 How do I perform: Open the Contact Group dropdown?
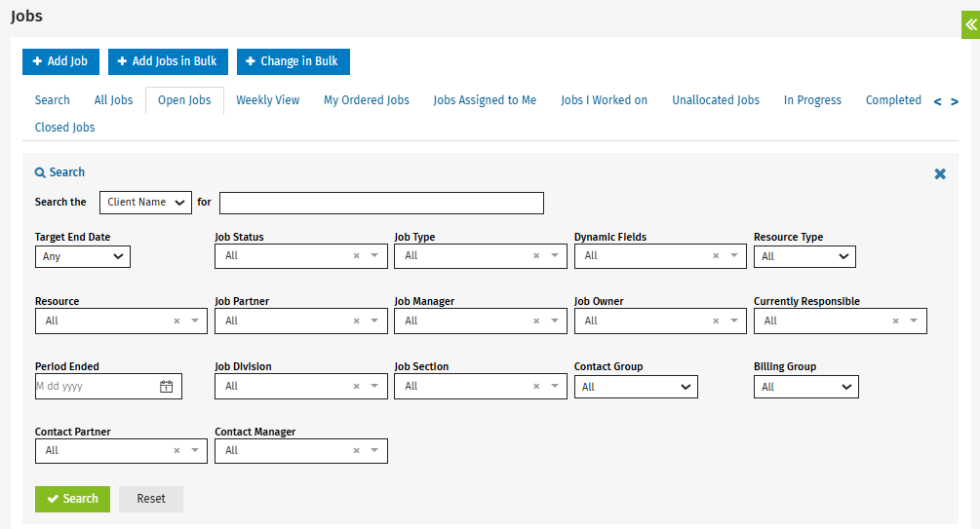pos(636,387)
